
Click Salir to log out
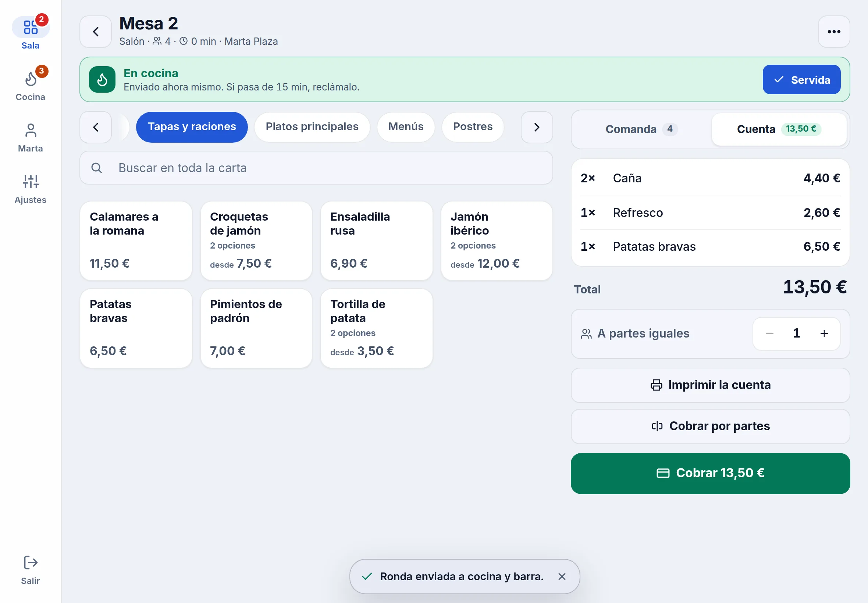(30, 570)
